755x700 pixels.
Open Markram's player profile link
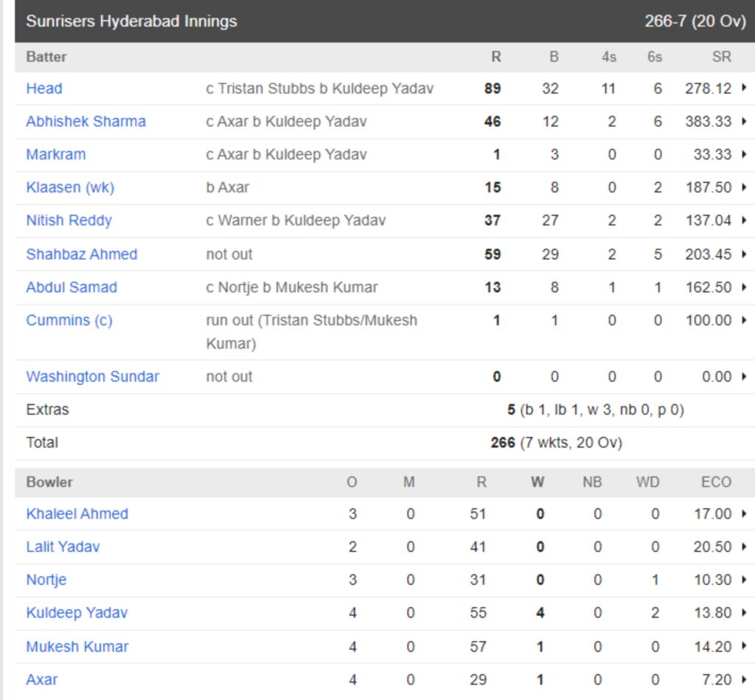coord(56,155)
